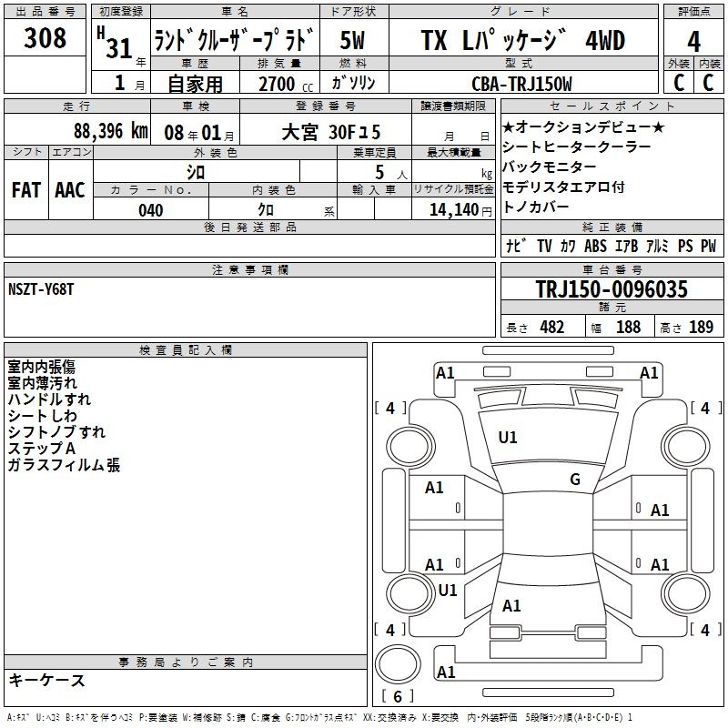The image size is (728, 728).
Task: Click the exterior grade C under 外装
Action: pyautogui.click(x=679, y=83)
